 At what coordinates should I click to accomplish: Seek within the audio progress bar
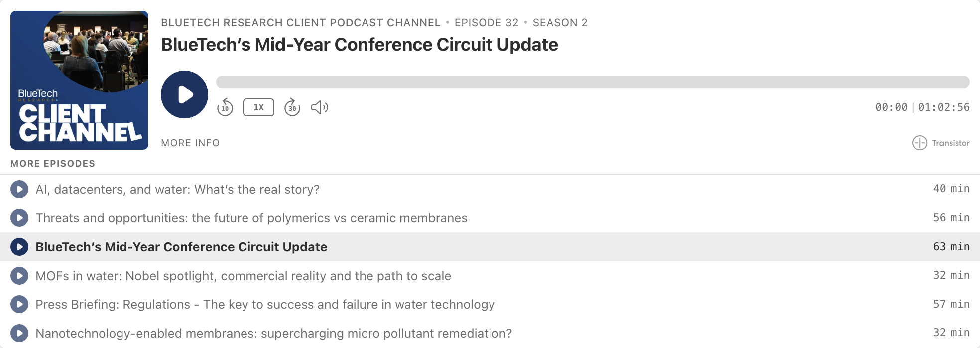[x=593, y=82]
